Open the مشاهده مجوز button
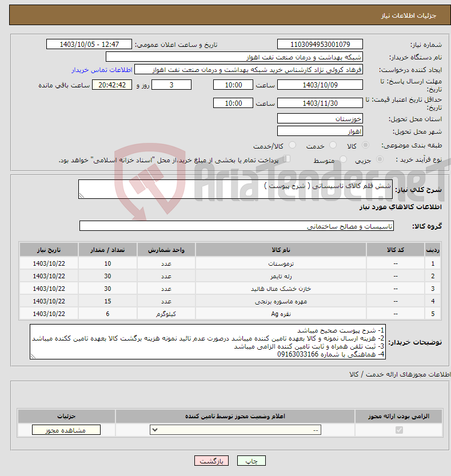 coord(66,430)
